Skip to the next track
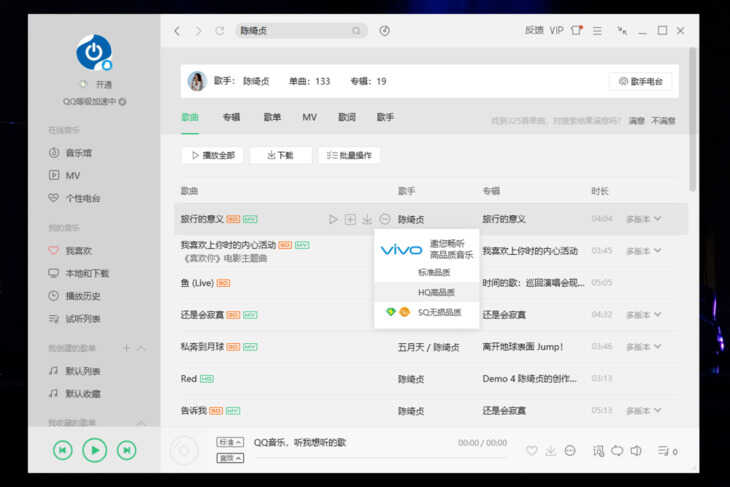The image size is (730, 487). 126,451
